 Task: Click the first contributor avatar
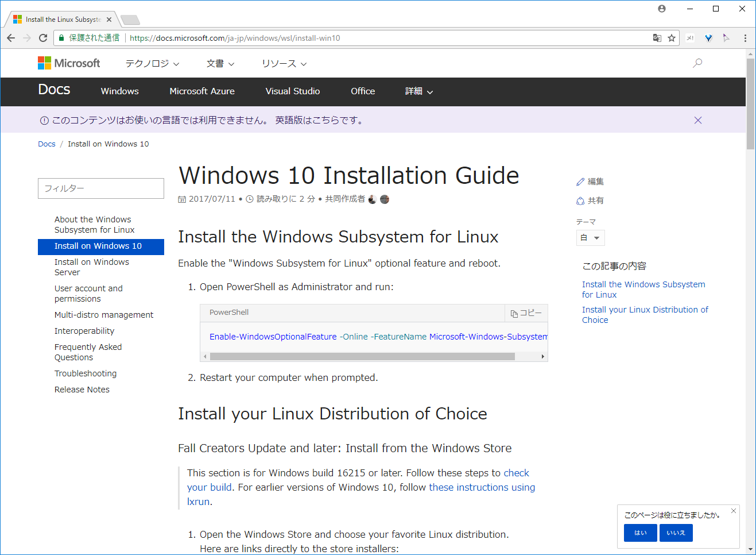pos(372,199)
